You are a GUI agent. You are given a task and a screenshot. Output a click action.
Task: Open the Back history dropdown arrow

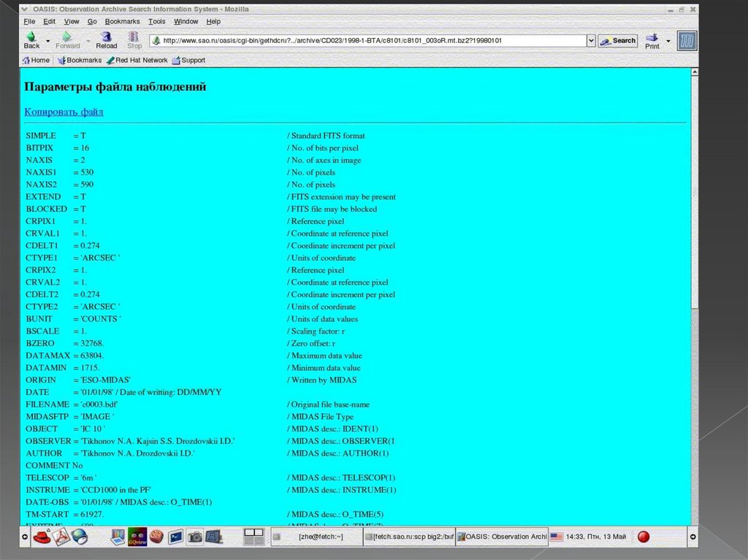click(47, 41)
